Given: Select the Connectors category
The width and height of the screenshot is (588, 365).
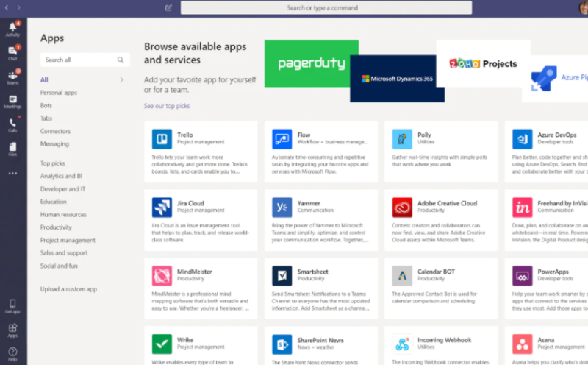Looking at the screenshot, I should pyautogui.click(x=55, y=131).
